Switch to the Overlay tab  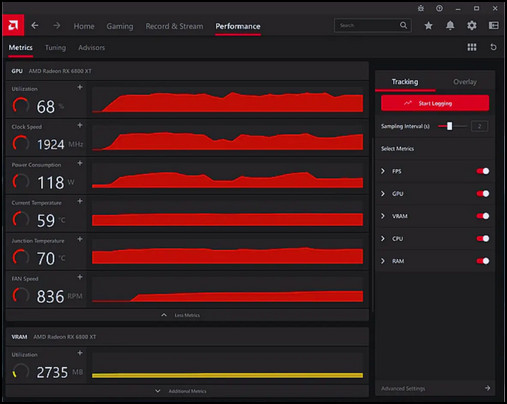[x=465, y=82]
